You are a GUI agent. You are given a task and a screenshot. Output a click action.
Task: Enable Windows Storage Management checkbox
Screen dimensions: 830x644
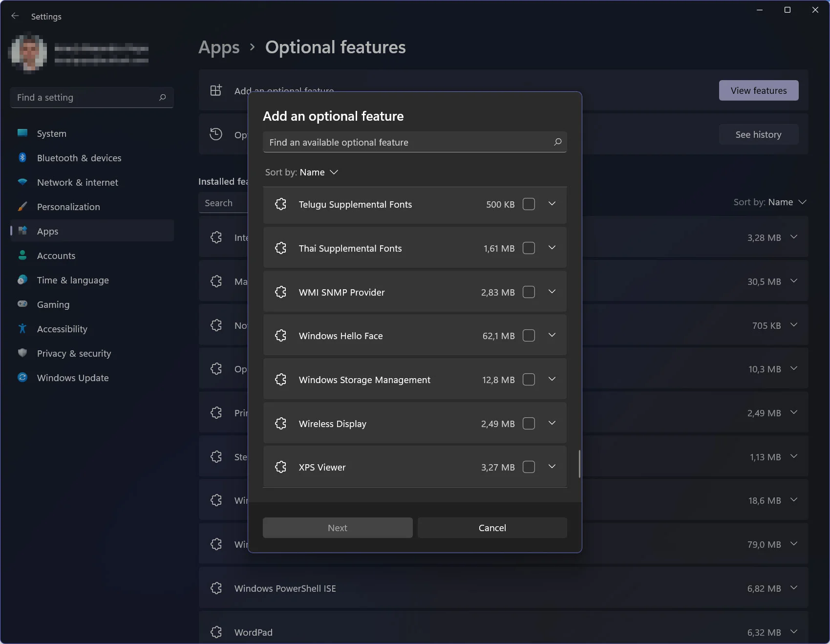click(529, 380)
